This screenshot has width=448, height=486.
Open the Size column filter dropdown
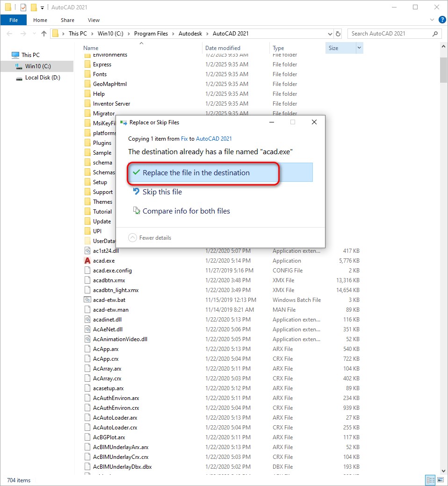coord(359,48)
